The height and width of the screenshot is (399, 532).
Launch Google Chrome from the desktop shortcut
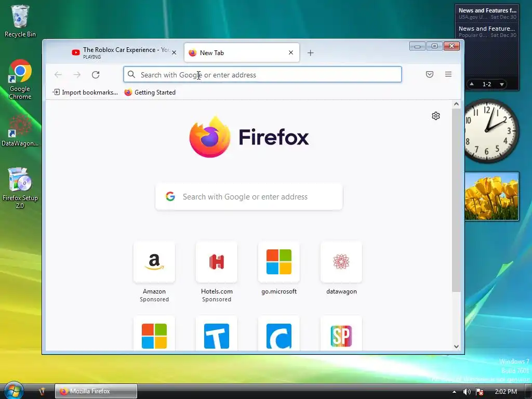[20, 79]
